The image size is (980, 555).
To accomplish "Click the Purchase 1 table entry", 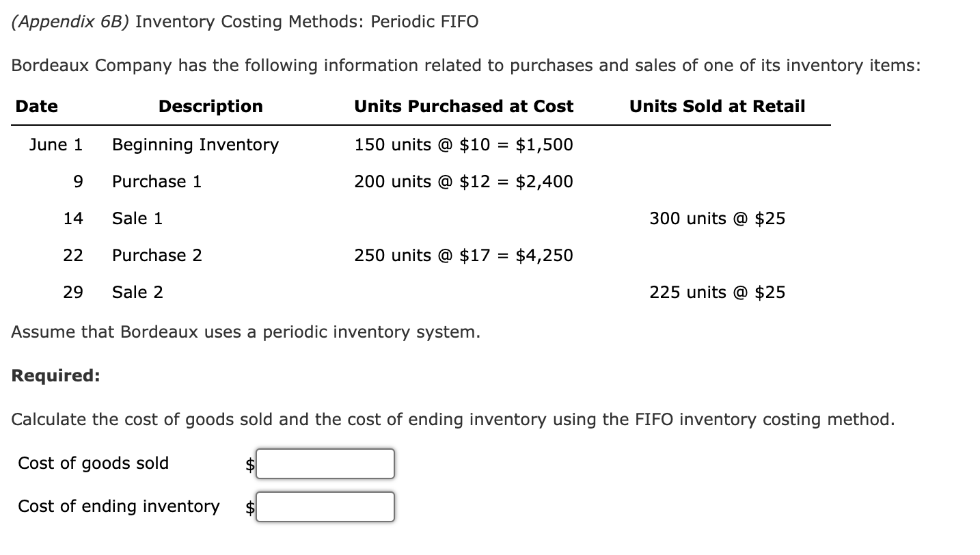I will 156,181.
